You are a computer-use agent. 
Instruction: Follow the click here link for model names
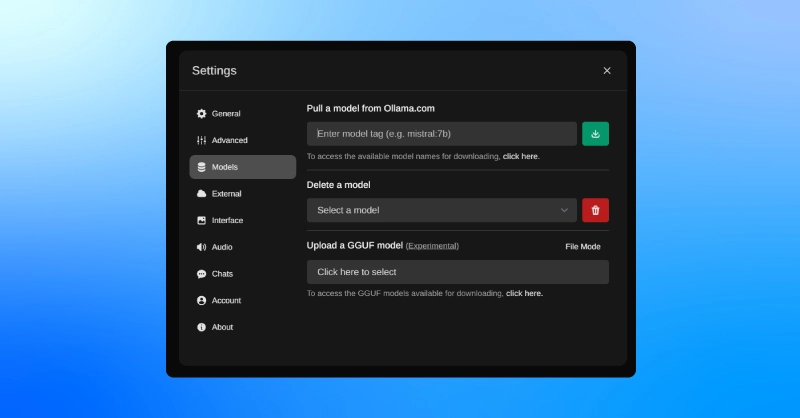point(521,156)
